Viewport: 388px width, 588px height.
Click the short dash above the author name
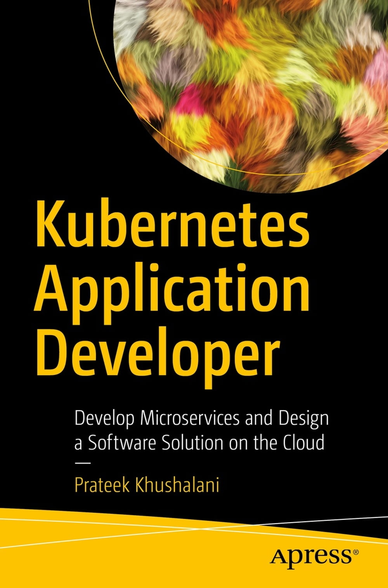82,463
